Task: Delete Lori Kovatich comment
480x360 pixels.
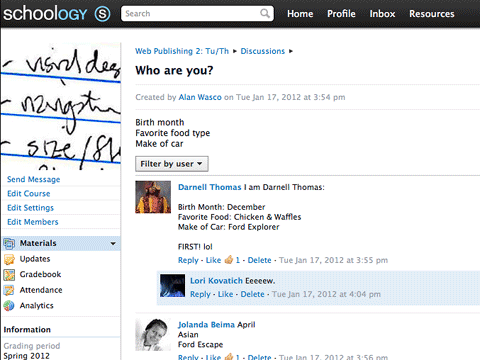Action: 252,294
